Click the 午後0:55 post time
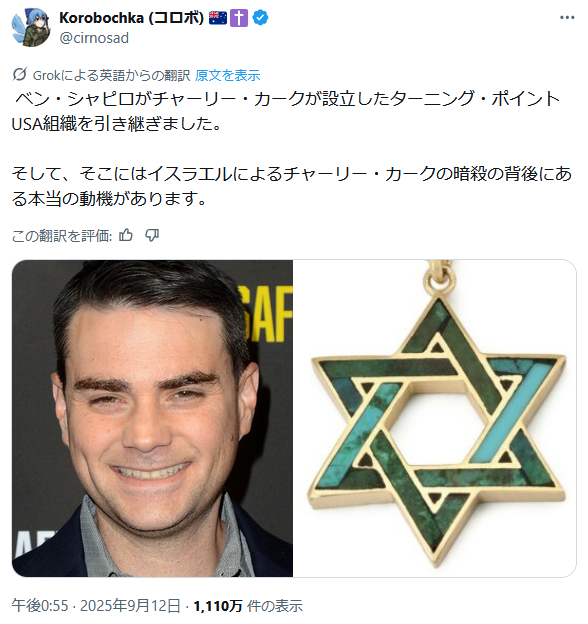 (40, 606)
